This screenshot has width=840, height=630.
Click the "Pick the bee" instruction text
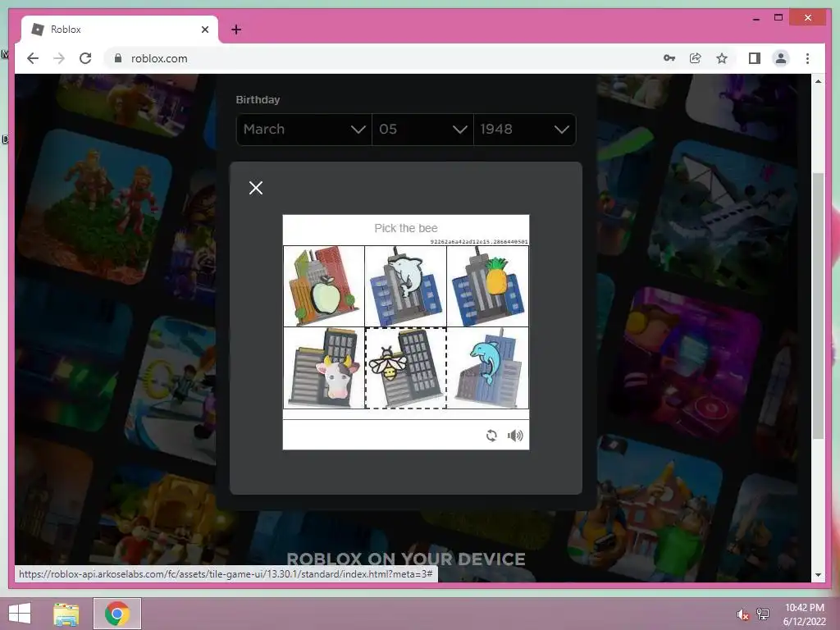[x=406, y=228]
